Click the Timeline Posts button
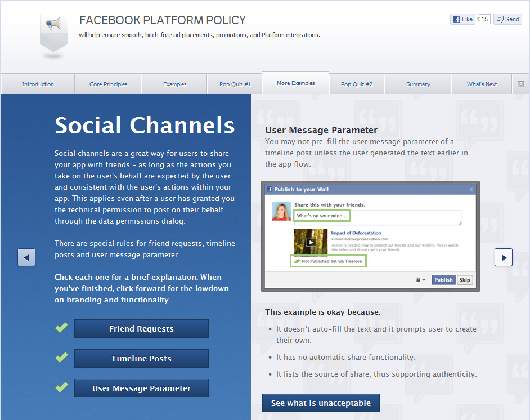This screenshot has height=420, width=530. point(141,359)
